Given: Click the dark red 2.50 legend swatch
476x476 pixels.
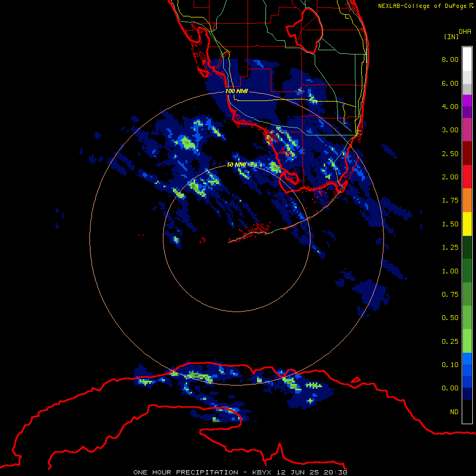Looking at the screenshot, I should (x=467, y=153).
